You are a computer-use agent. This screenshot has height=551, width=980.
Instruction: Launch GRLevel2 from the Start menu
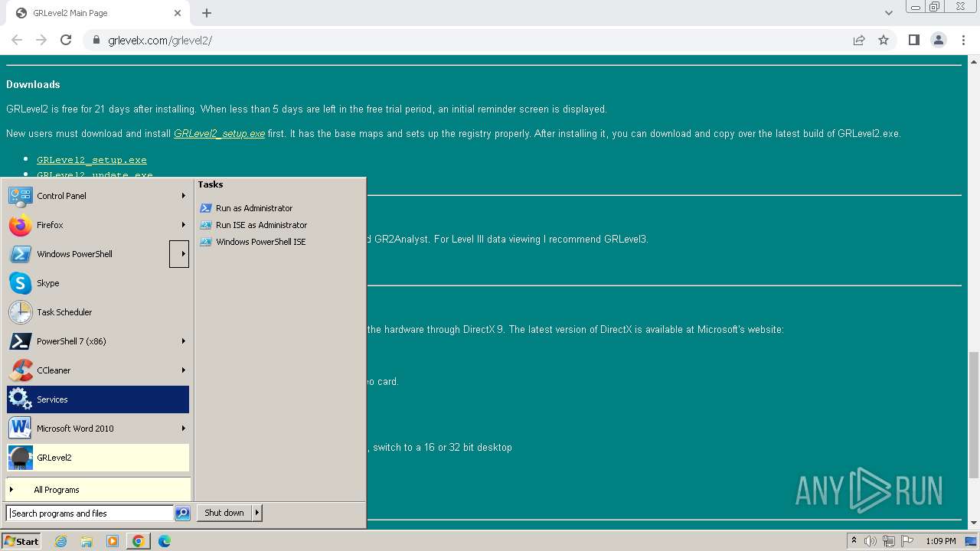coord(97,458)
